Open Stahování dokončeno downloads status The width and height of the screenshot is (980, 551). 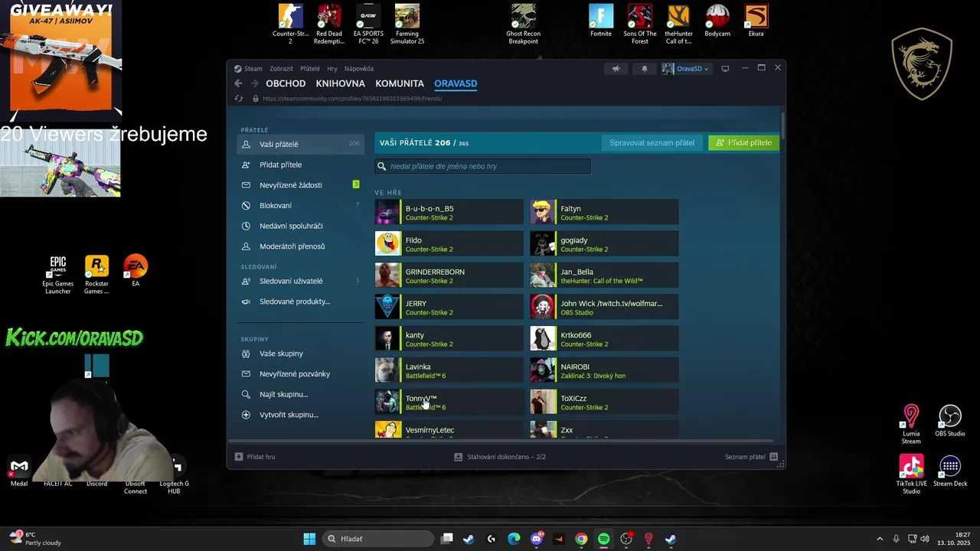pyautogui.click(x=500, y=457)
